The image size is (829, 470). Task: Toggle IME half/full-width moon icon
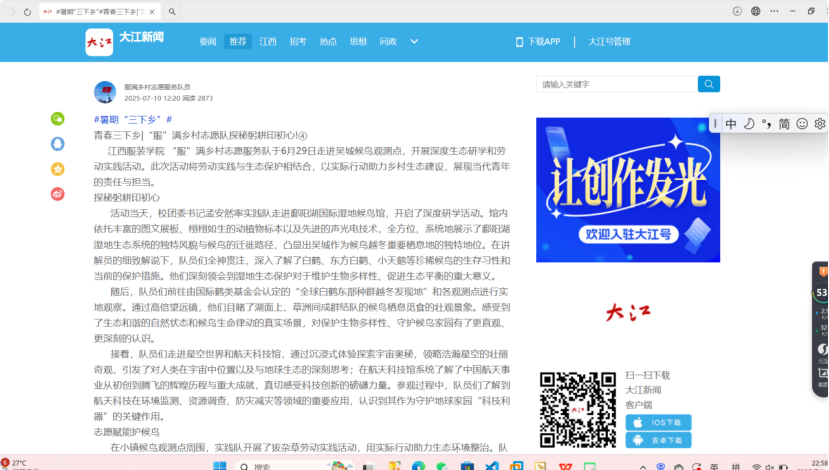(x=748, y=124)
